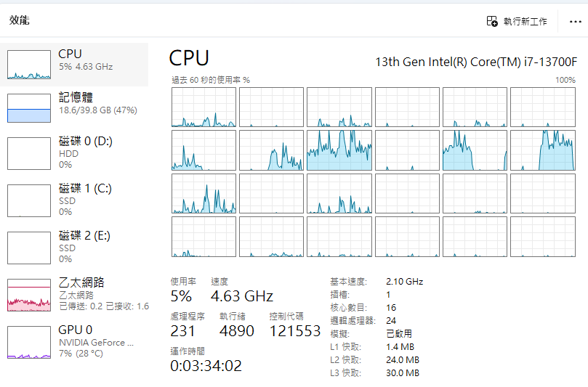Image resolution: width=588 pixels, height=387 pixels.
Task: Select the Disk 1 (C:) graph icon
Action: [x=29, y=200]
